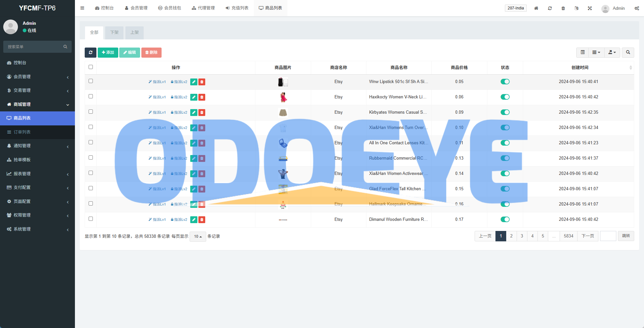The height and width of the screenshot is (328, 644).
Task: Toggle status switch for Haxikocty Women V-Neck
Action: click(505, 97)
